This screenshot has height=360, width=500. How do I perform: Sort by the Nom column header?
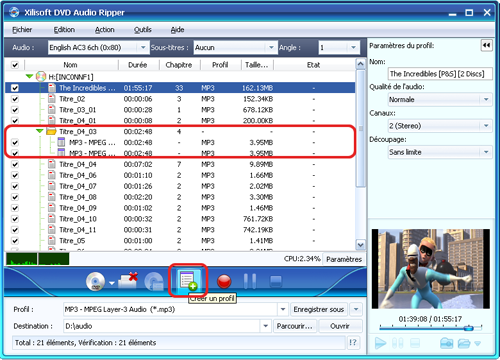point(71,65)
